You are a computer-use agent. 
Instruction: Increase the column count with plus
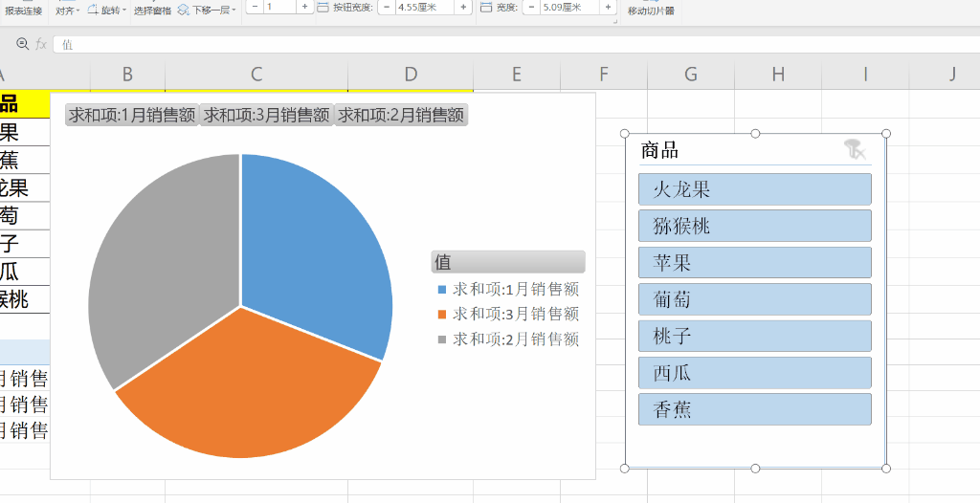[304, 7]
